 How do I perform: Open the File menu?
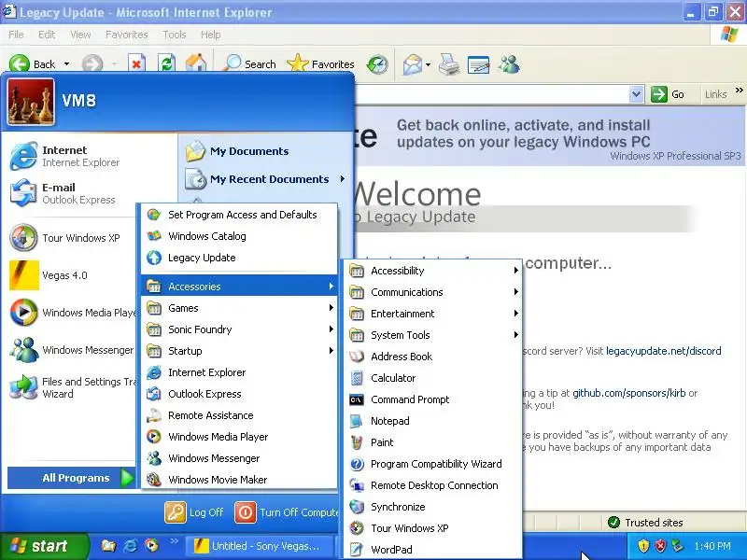(16, 35)
